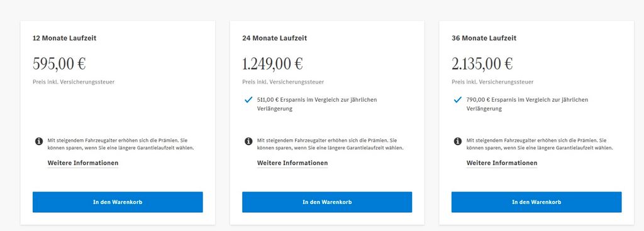644x231 pixels.
Task: Open Weitere Informationen in 24 Monate card
Action: click(x=292, y=163)
